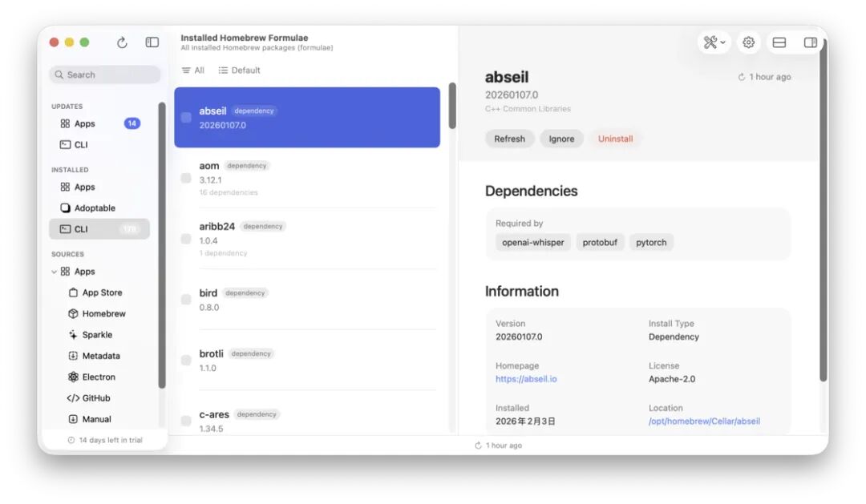Screen dimensions: 866x504
Task: Open the openai-whisper dependency tag
Action: tap(533, 242)
